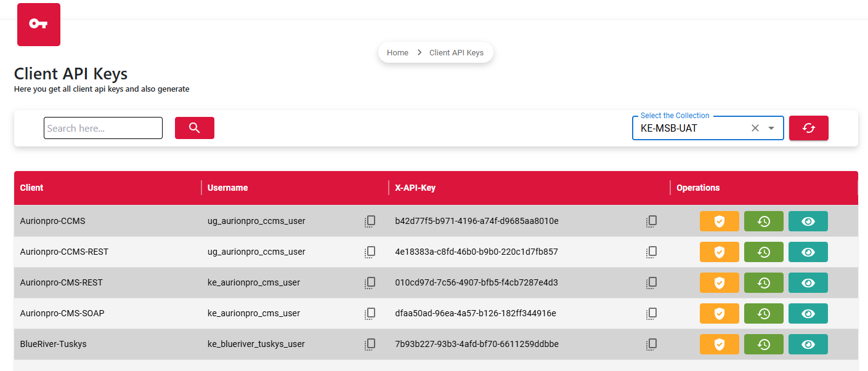Show key via eye button for BlueRiver-Tuskys
868x371 pixels.
click(x=808, y=344)
